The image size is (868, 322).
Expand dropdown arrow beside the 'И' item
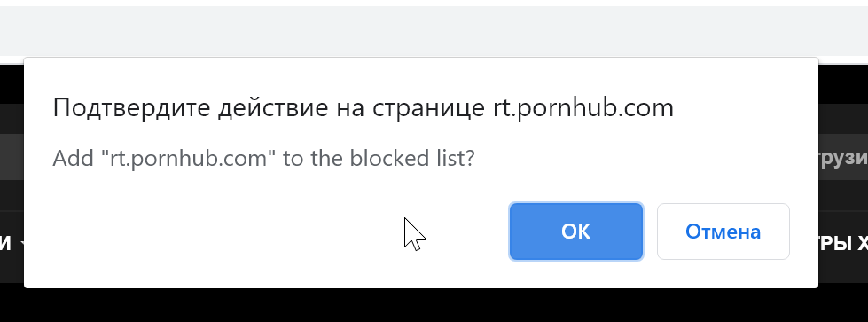pyautogui.click(x=22, y=243)
